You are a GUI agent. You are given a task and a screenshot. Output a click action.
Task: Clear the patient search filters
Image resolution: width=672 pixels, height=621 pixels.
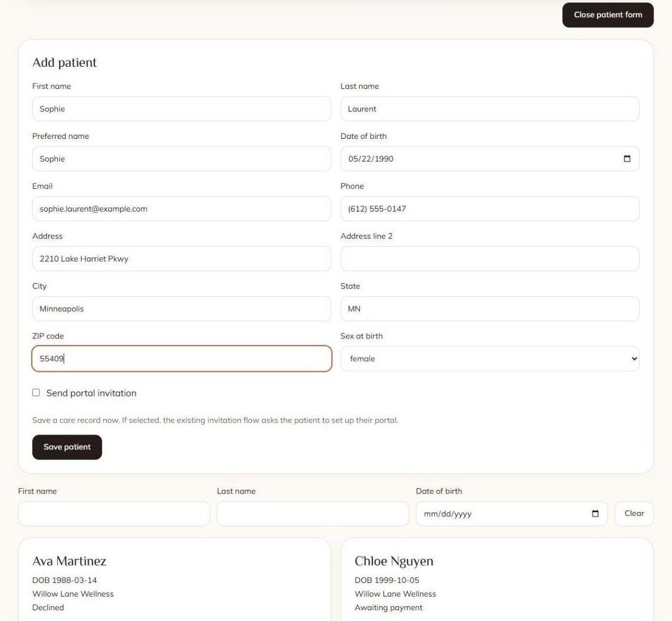point(634,513)
